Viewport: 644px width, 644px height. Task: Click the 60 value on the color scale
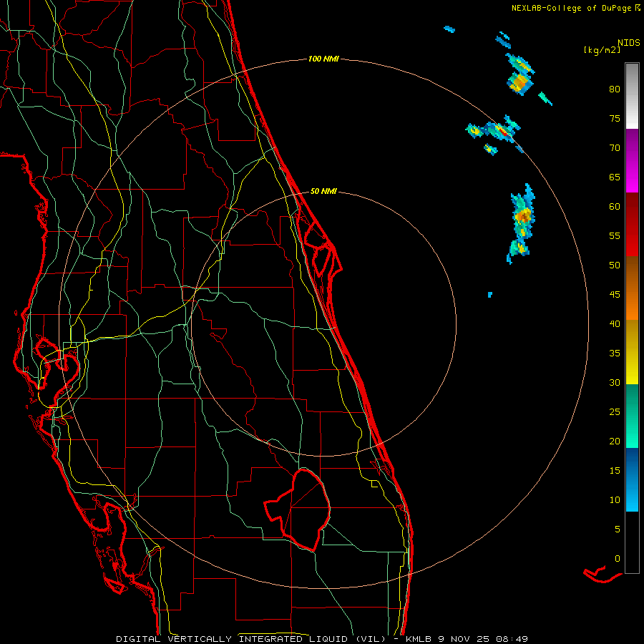pos(615,207)
